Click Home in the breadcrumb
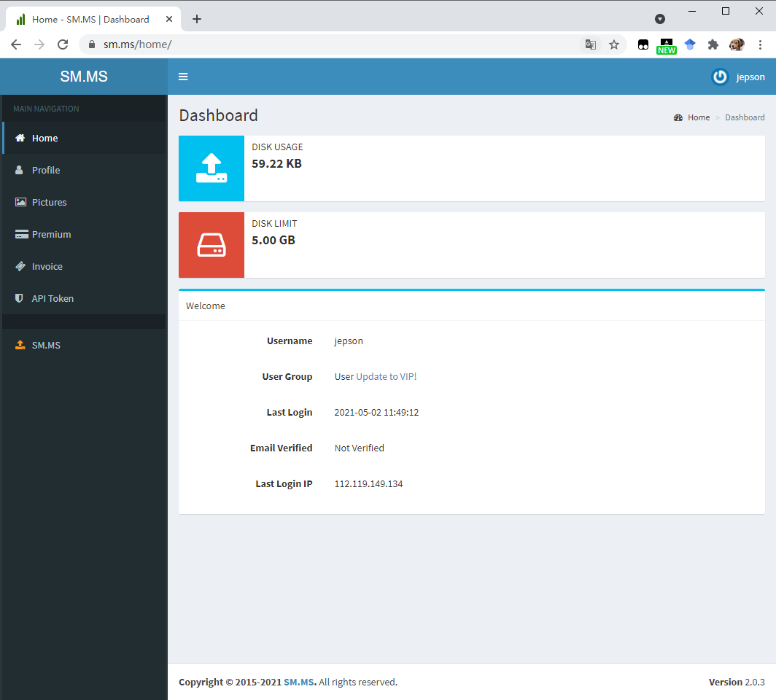Image resolution: width=776 pixels, height=700 pixels. [x=698, y=117]
